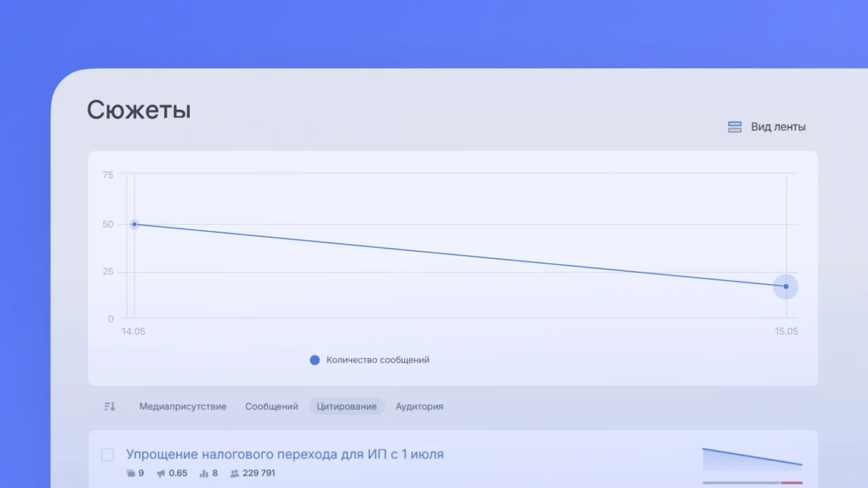Click the bar chart icon showing 8
The width and height of the screenshot is (868, 488).
click(x=203, y=473)
